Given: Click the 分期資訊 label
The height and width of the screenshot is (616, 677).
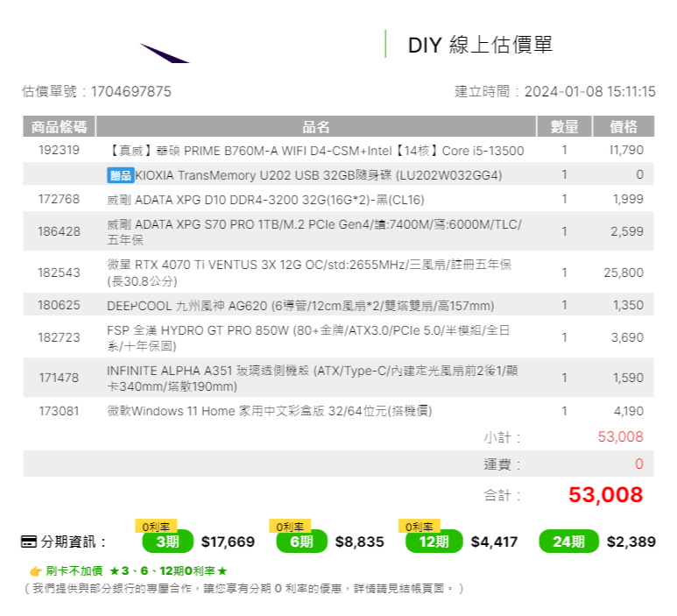Looking at the screenshot, I should 73,542.
